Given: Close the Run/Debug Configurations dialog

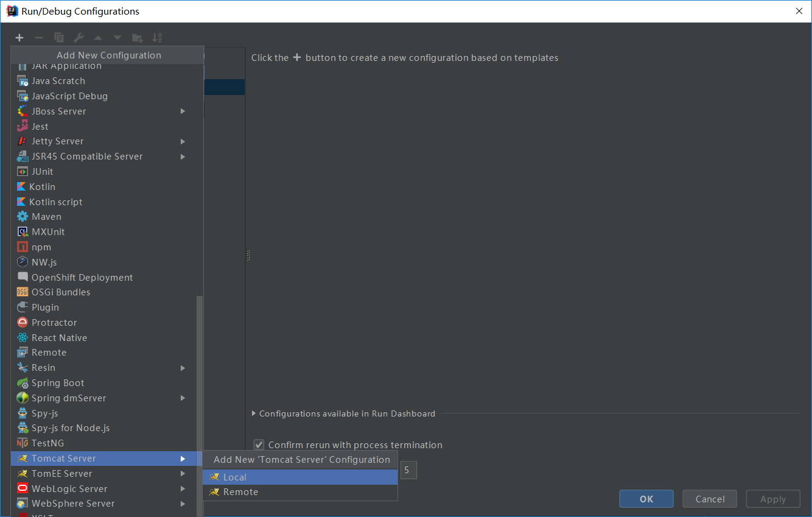Looking at the screenshot, I should [798, 11].
